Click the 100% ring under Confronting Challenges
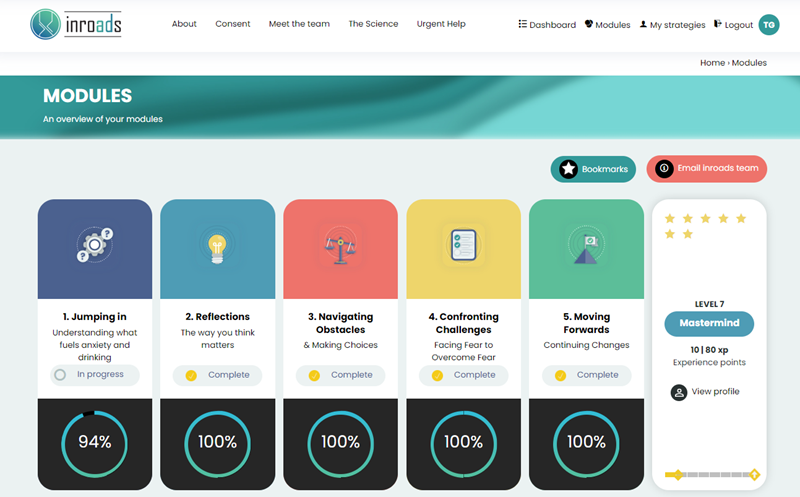Screen dimensions: 800x497 [x=464, y=443]
